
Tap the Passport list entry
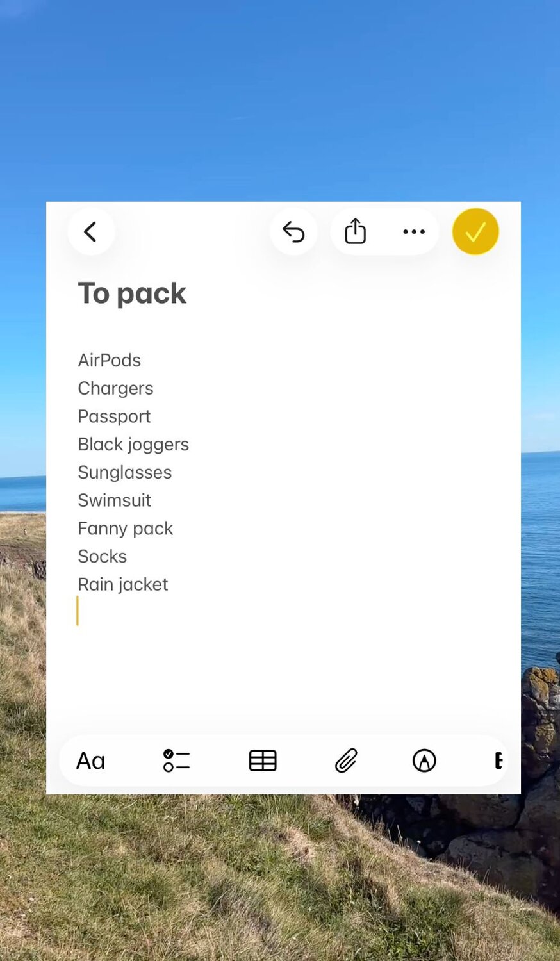115,416
